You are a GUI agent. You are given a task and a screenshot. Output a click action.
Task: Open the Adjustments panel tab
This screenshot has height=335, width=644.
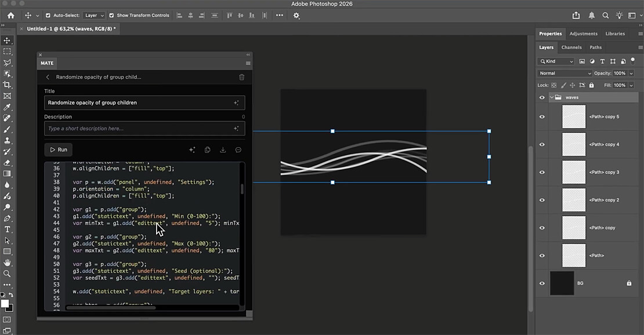point(583,34)
